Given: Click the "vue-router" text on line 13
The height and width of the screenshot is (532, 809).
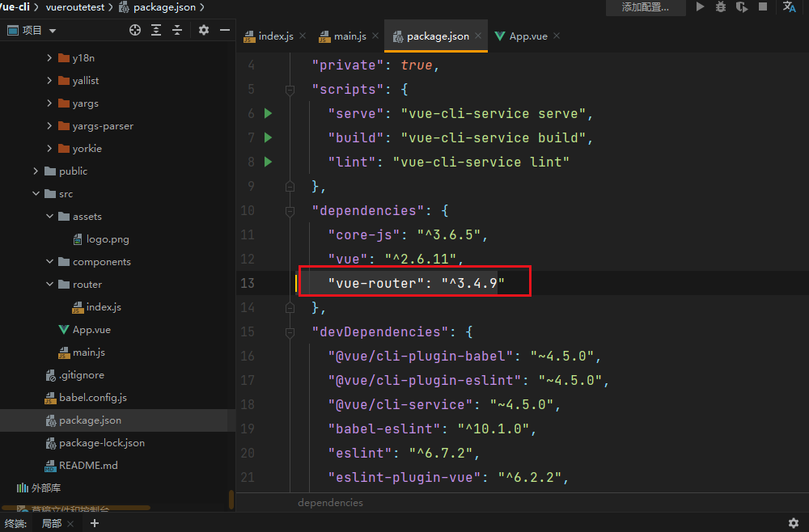Looking at the screenshot, I should tap(376, 283).
